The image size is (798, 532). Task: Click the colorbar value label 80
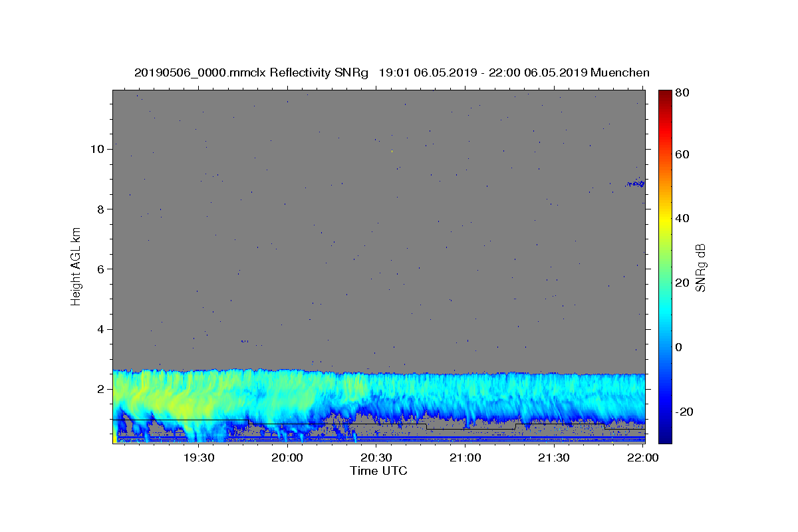(683, 93)
